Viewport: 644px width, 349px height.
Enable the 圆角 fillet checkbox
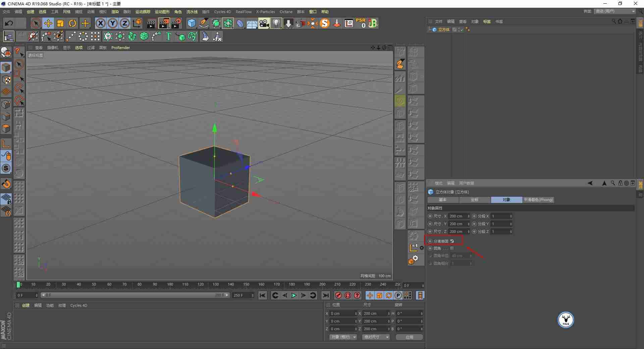(452, 248)
